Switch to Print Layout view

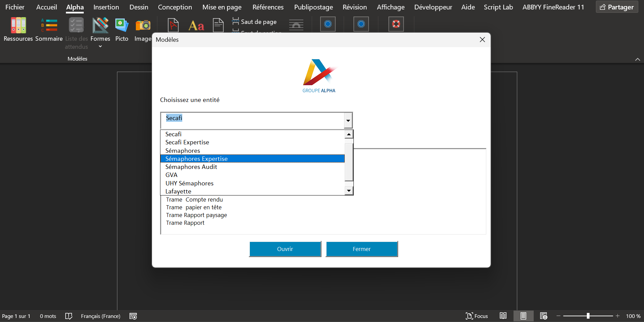tap(523, 316)
